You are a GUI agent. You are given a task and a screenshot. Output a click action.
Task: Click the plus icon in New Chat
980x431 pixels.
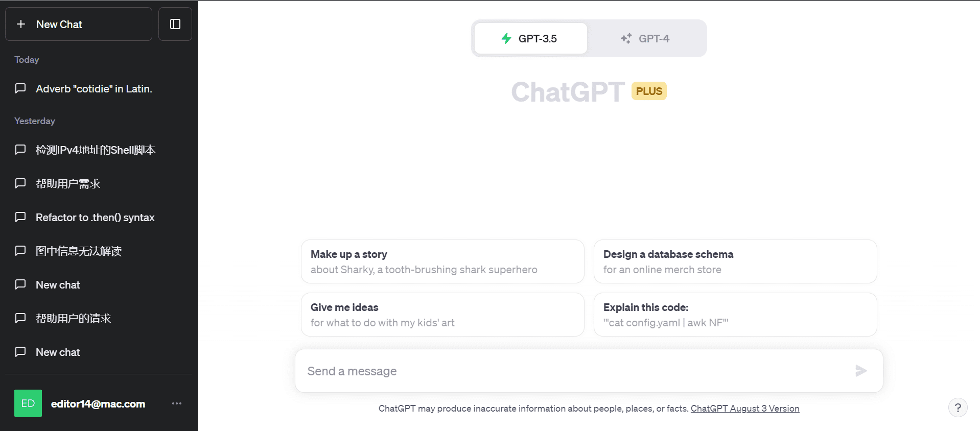click(x=21, y=24)
